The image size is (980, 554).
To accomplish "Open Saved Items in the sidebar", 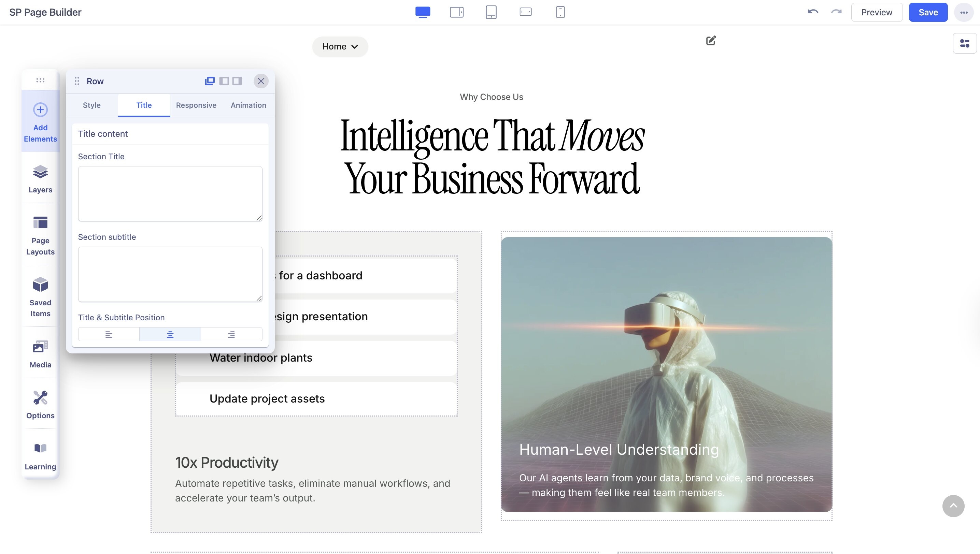I will pos(40,297).
